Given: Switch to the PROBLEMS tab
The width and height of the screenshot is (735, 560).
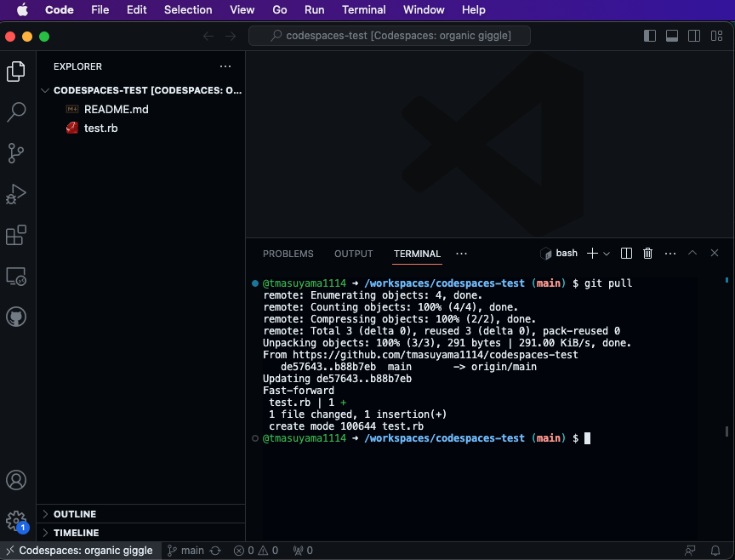Looking at the screenshot, I should 288,254.
